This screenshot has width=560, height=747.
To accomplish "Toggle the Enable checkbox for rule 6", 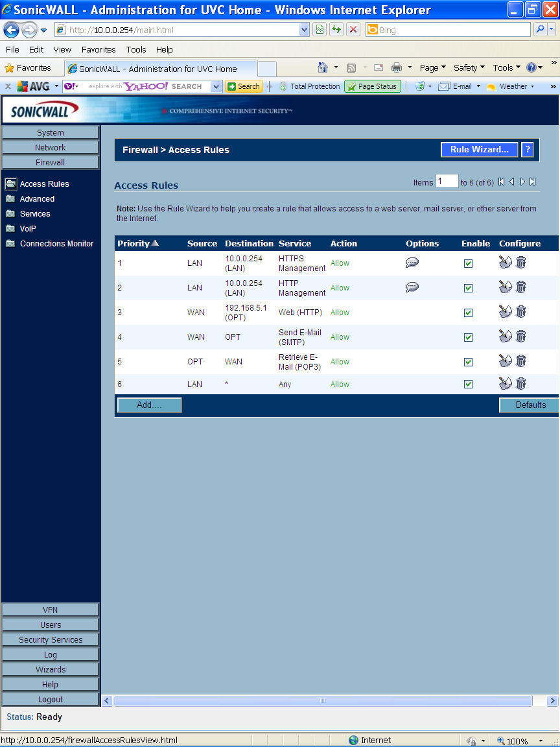I will tap(468, 385).
